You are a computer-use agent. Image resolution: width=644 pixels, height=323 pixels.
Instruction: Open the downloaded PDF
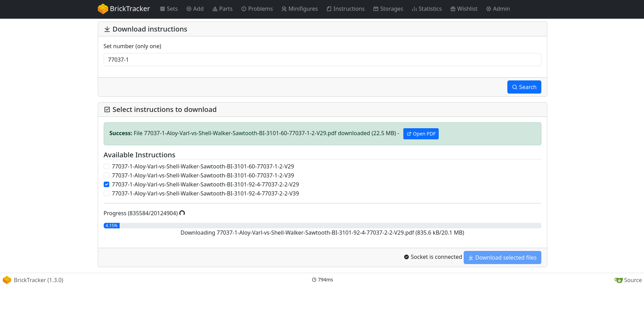point(421,134)
